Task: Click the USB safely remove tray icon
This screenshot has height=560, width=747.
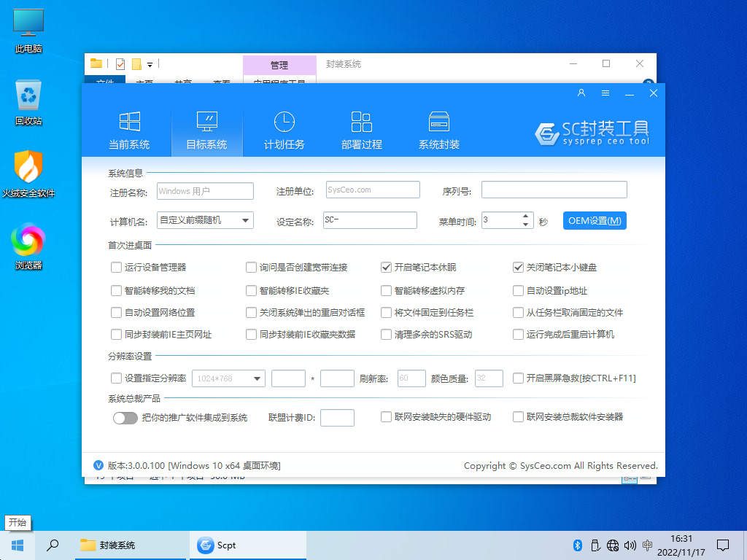Action: 595,545
